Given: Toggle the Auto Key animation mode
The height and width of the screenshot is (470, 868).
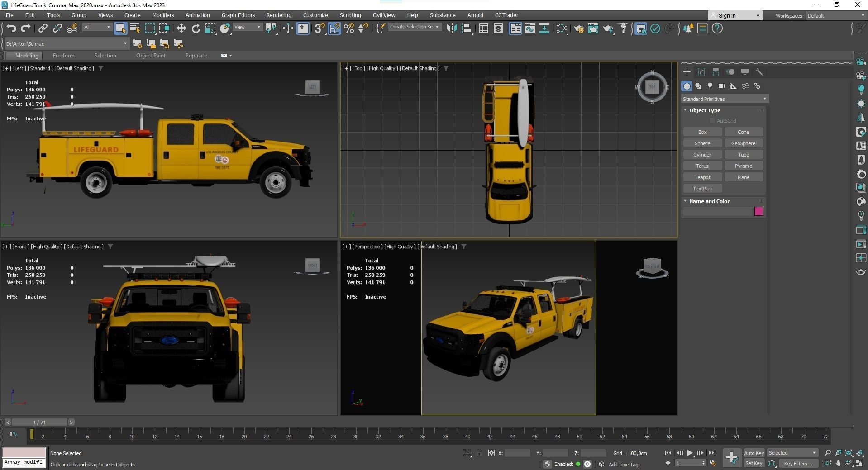Looking at the screenshot, I should point(754,453).
